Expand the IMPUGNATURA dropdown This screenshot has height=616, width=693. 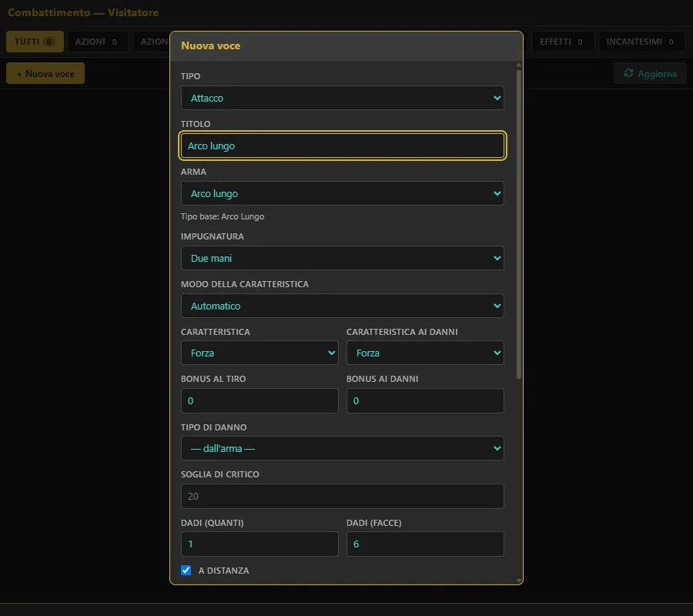click(342, 258)
